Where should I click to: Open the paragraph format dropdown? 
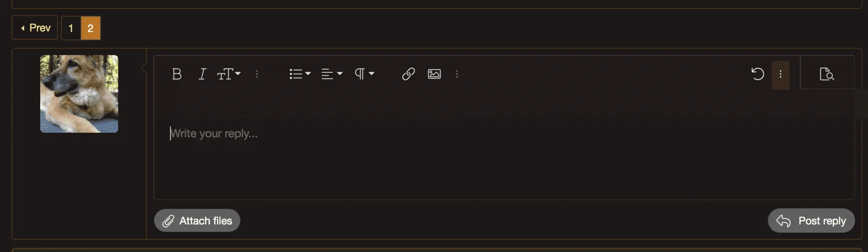click(364, 74)
